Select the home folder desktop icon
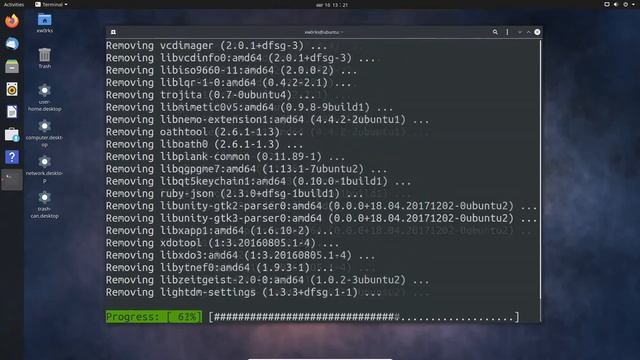640x360 pixels. (x=44, y=23)
